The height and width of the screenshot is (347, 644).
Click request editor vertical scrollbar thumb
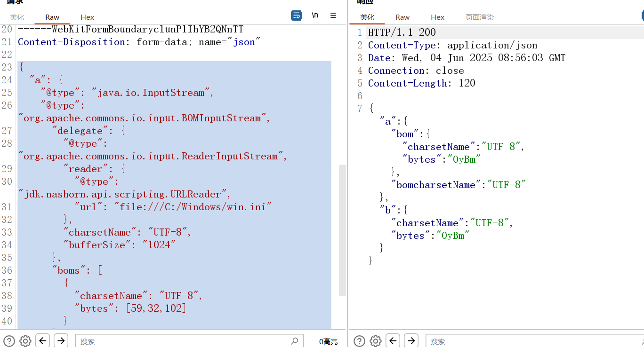click(x=342, y=230)
